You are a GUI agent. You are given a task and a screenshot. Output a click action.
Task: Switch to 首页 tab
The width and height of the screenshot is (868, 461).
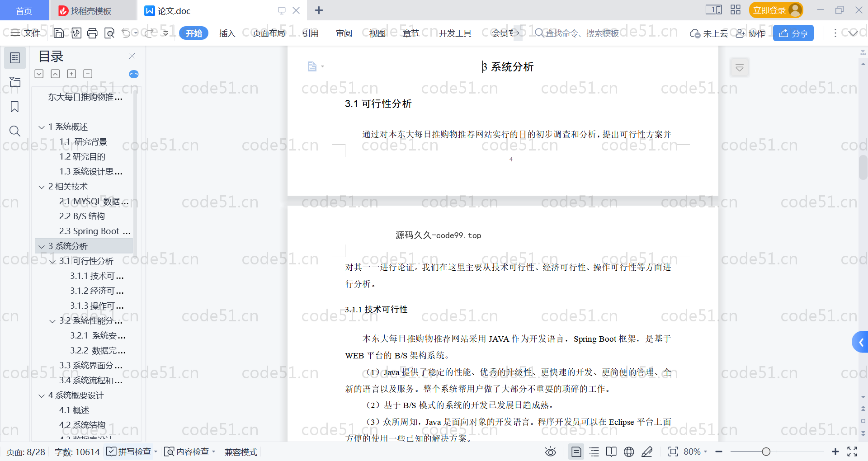(24, 10)
